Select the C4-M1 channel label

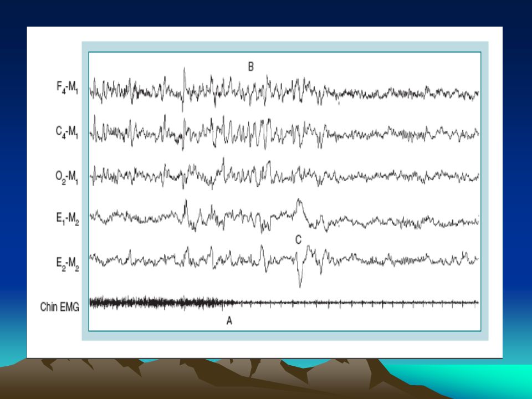(x=67, y=132)
